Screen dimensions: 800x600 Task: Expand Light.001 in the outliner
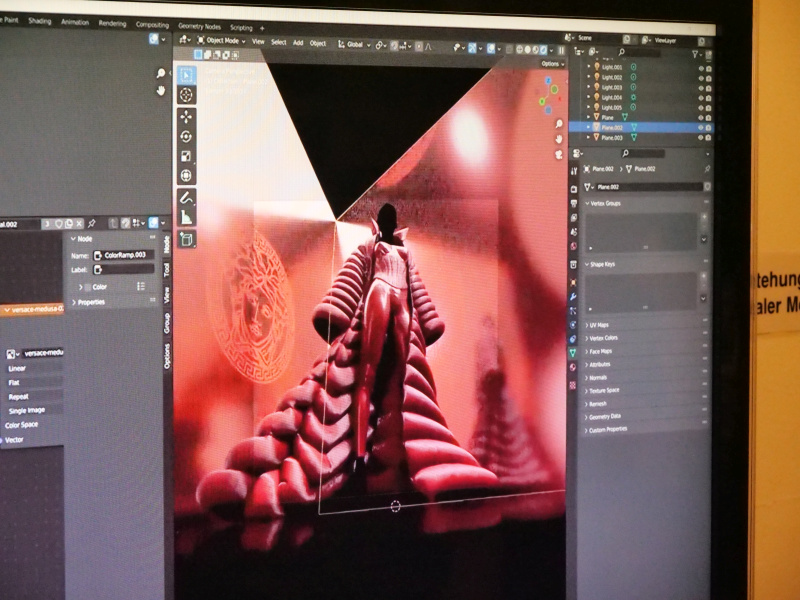coord(589,67)
